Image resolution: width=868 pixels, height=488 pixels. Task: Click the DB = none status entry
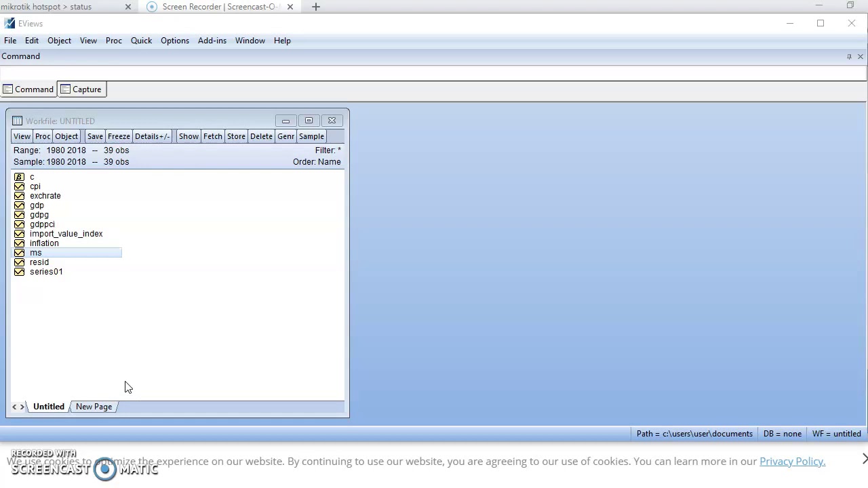pyautogui.click(x=783, y=434)
